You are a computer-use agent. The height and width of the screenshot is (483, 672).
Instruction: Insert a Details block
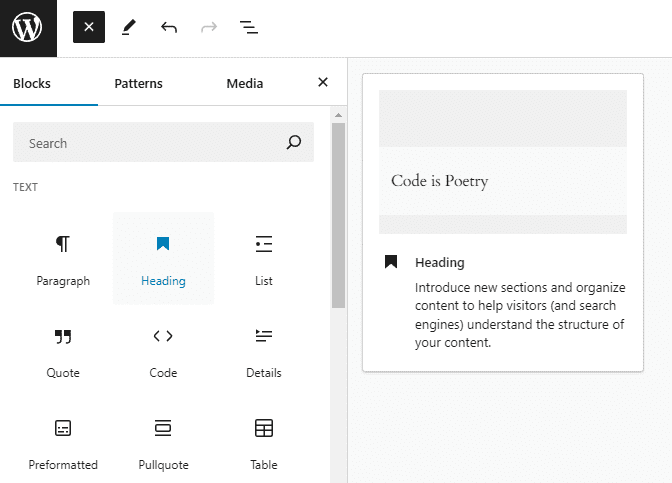pos(264,351)
